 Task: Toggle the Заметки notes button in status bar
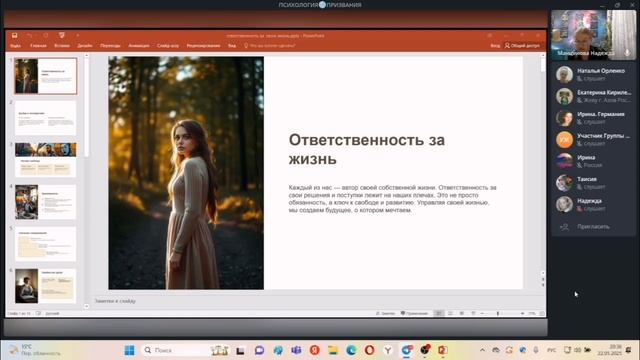(x=385, y=313)
